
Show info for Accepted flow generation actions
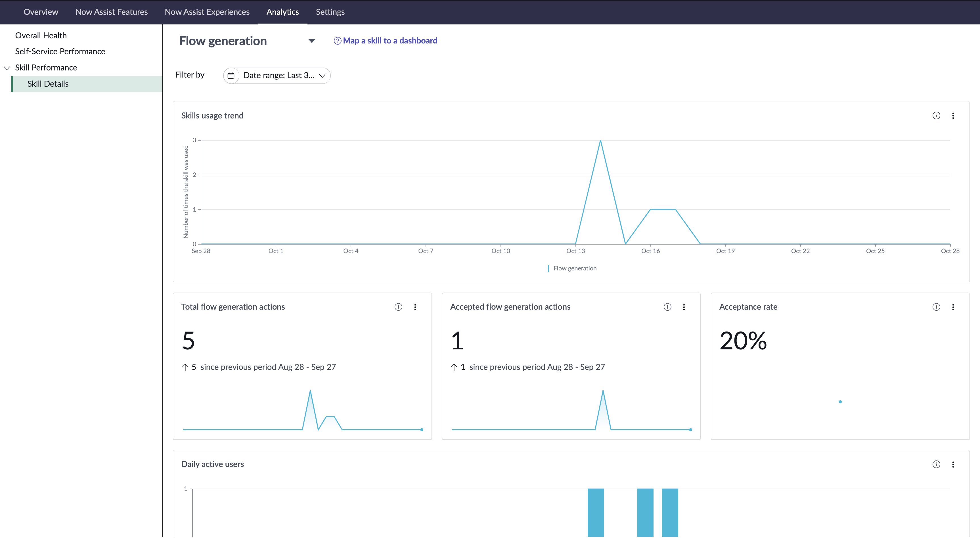click(x=667, y=307)
